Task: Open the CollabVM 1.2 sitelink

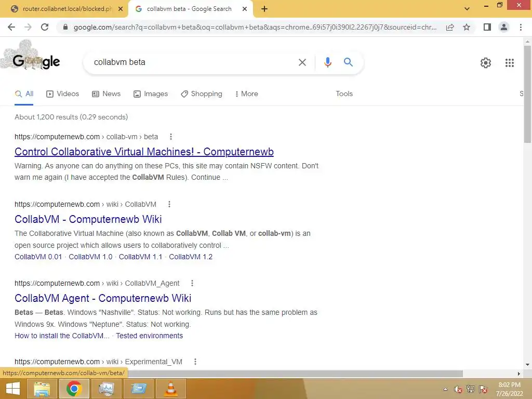Action: tap(191, 257)
